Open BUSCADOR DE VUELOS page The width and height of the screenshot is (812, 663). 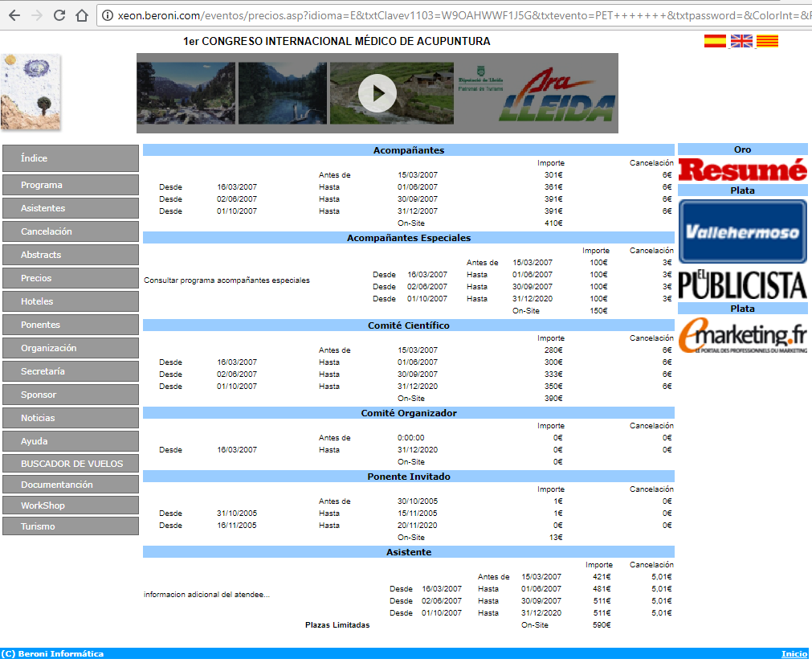click(71, 464)
